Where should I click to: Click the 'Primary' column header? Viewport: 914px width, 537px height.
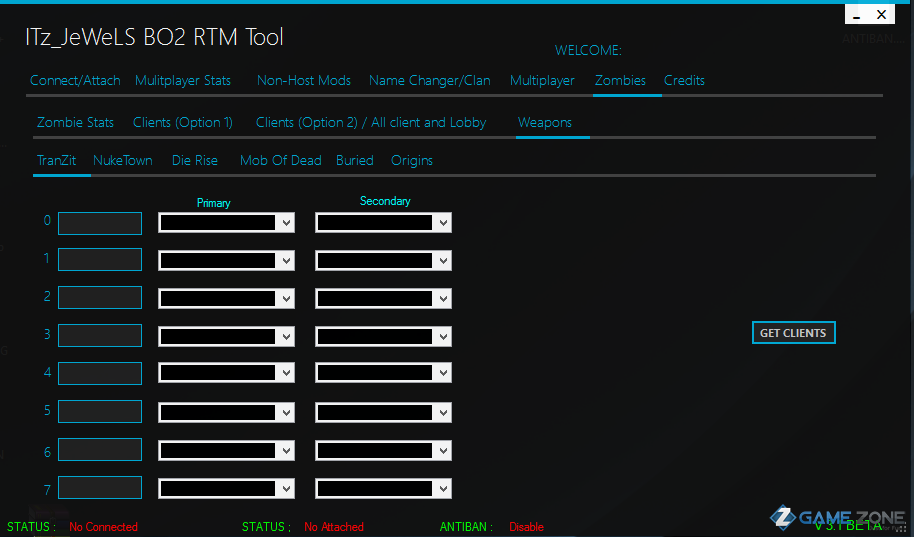pos(213,203)
